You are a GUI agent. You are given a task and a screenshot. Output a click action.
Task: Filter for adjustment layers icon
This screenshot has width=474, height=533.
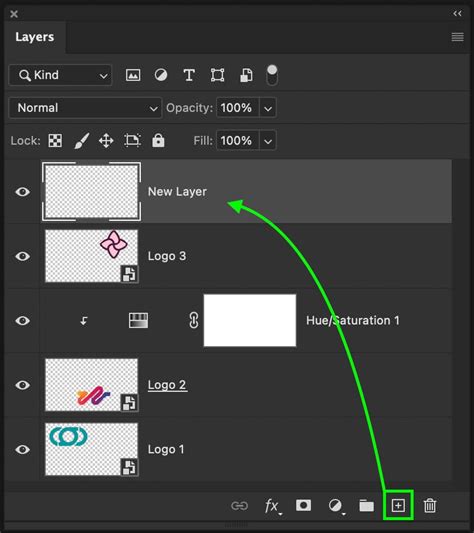(161, 75)
